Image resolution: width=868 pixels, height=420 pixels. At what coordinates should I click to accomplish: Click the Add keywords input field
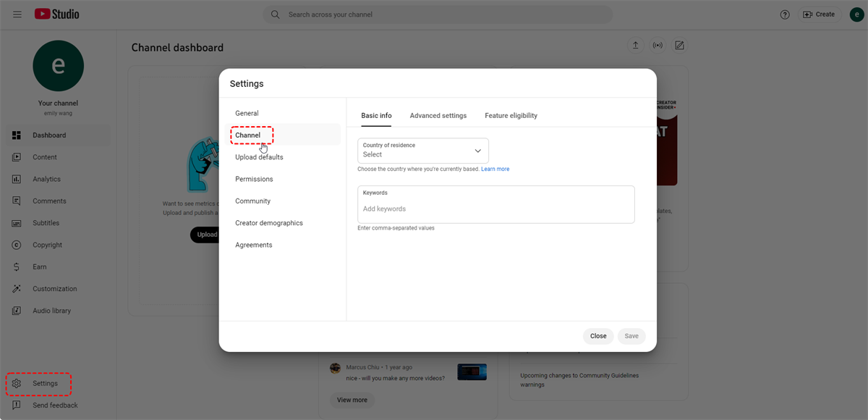(495, 209)
